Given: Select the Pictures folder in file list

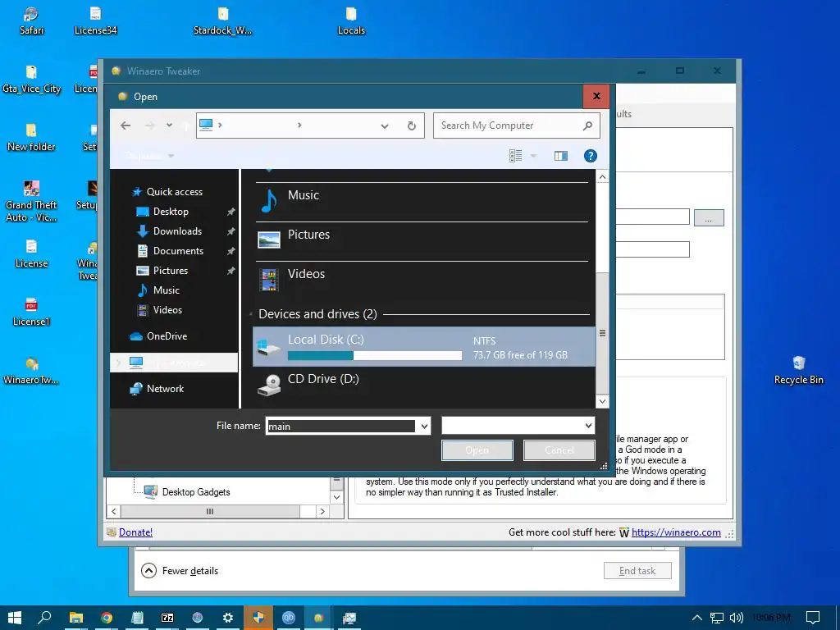Looking at the screenshot, I should [422, 241].
